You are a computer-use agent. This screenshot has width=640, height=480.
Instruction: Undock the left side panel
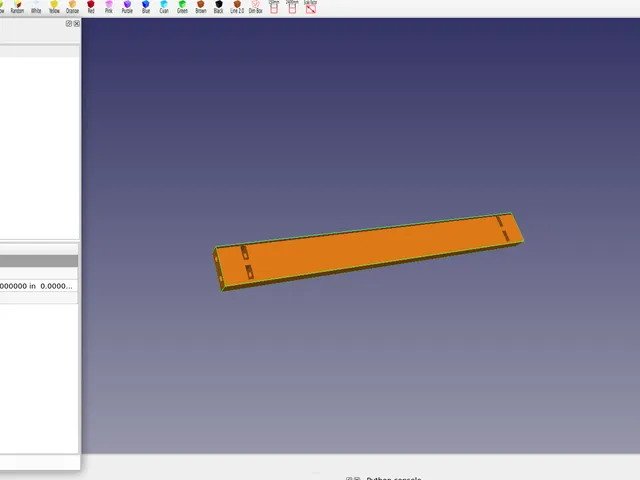tap(69, 24)
